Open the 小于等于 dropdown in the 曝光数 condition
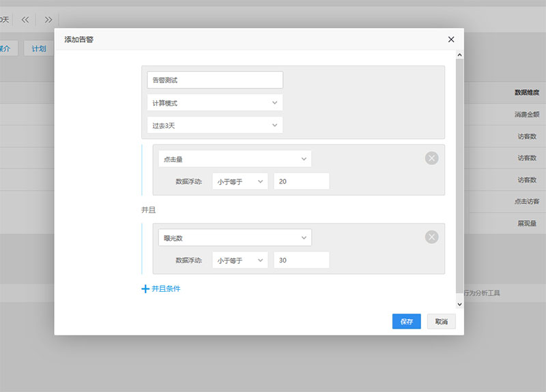This screenshot has height=392, width=546. click(240, 260)
